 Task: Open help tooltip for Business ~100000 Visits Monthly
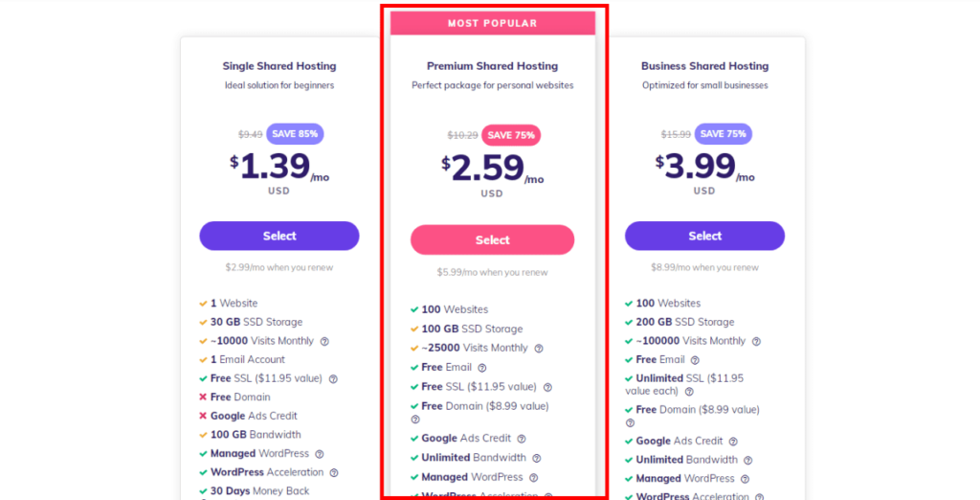(x=756, y=342)
